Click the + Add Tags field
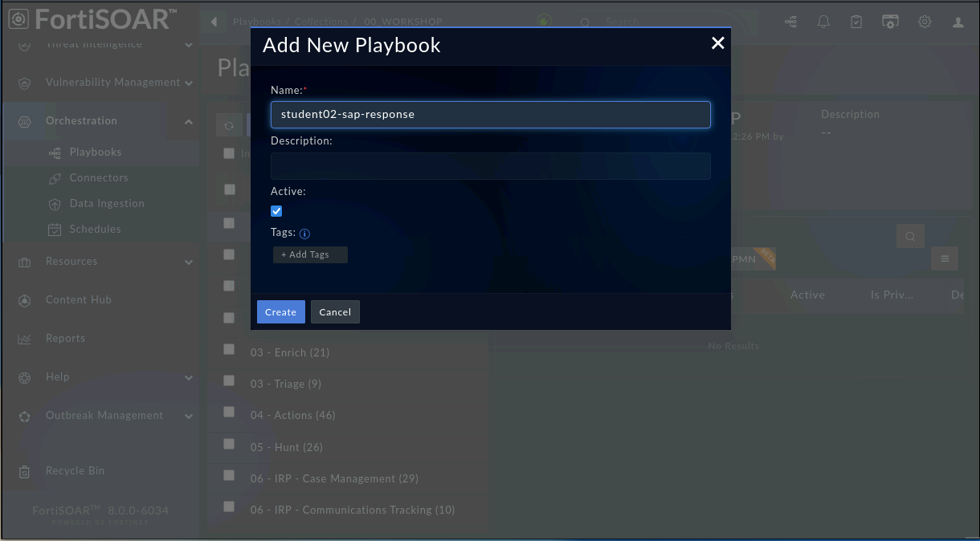 click(x=310, y=254)
